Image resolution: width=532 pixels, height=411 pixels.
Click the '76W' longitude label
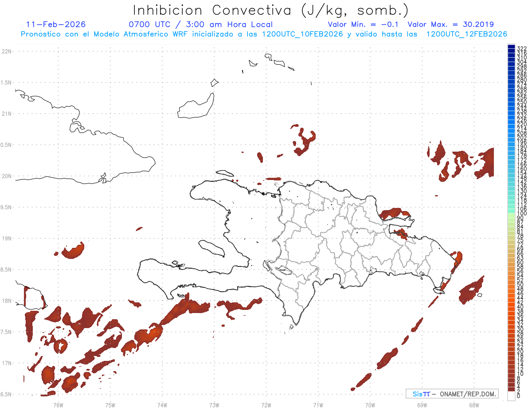click(x=58, y=405)
